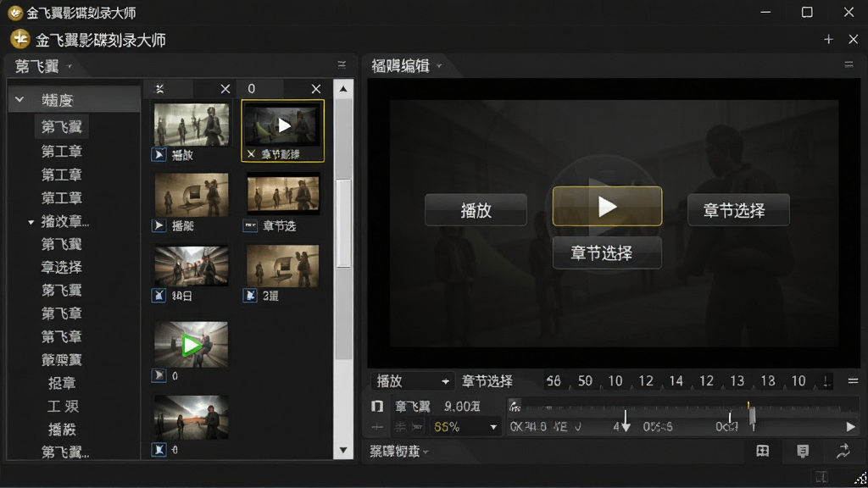Viewport: 868px width, 488px height.
Task: Open the preview panel options menu icon
Action: click(849, 64)
